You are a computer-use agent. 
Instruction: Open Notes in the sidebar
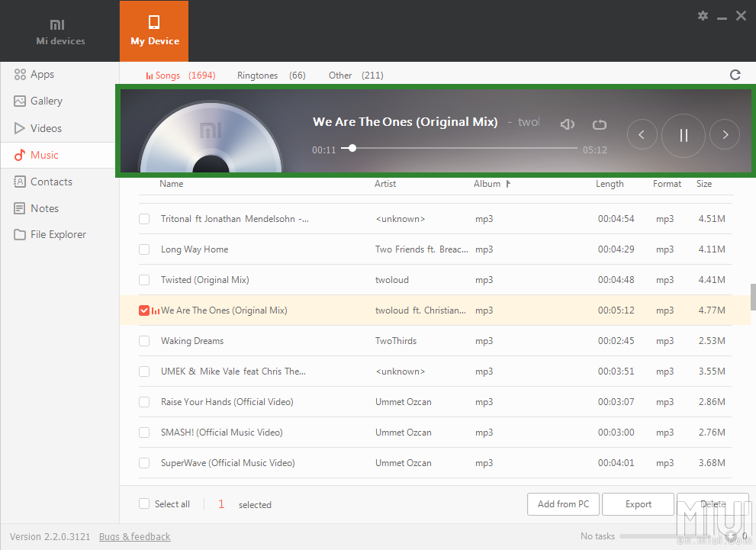36,208
